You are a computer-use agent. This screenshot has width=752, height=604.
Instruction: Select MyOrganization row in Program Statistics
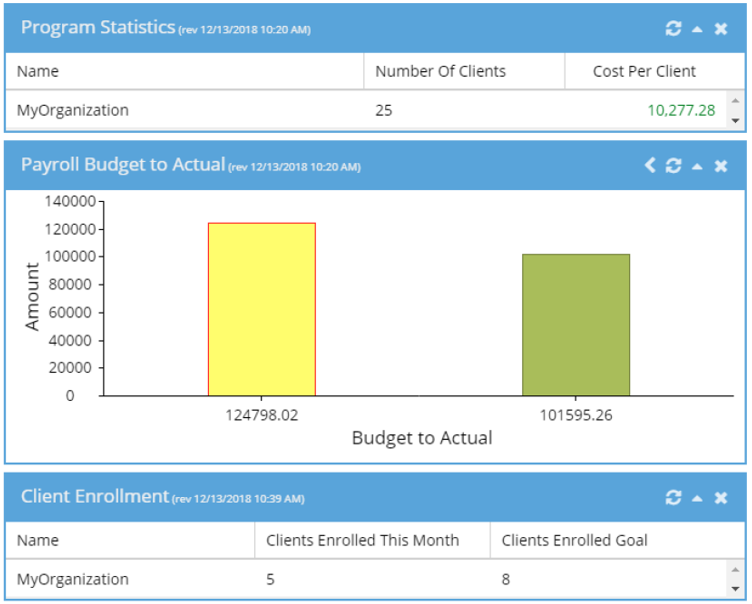pos(366,110)
